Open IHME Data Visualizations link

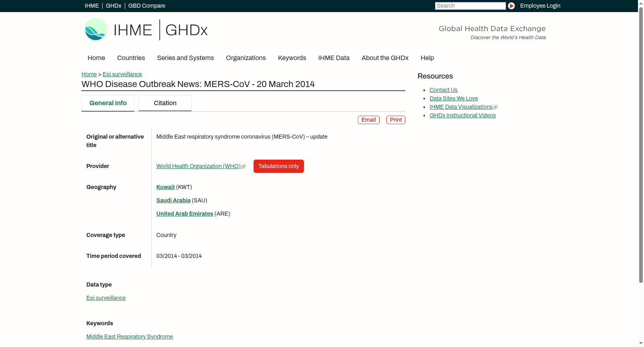click(461, 107)
